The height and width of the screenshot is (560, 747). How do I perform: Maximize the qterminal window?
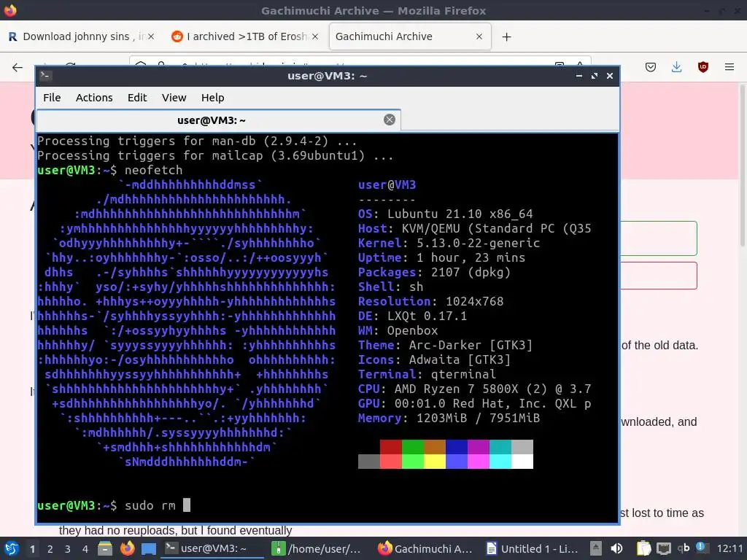594,76
